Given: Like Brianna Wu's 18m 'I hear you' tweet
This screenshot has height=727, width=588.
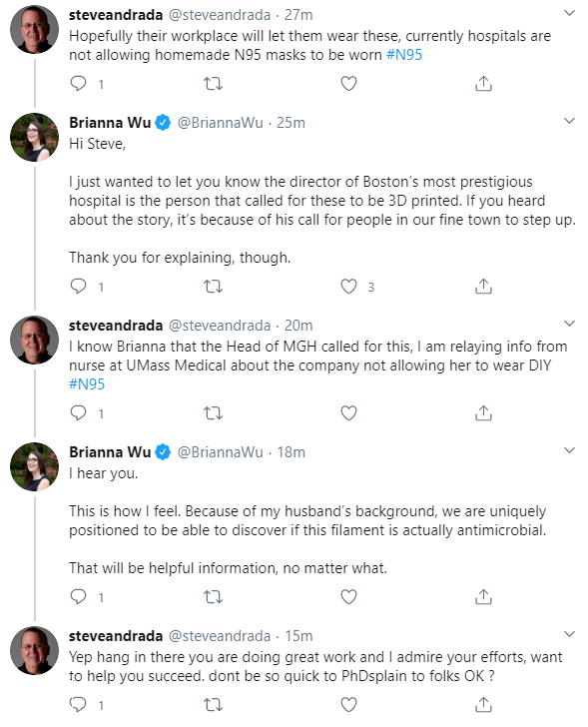Looking at the screenshot, I should point(349,597).
